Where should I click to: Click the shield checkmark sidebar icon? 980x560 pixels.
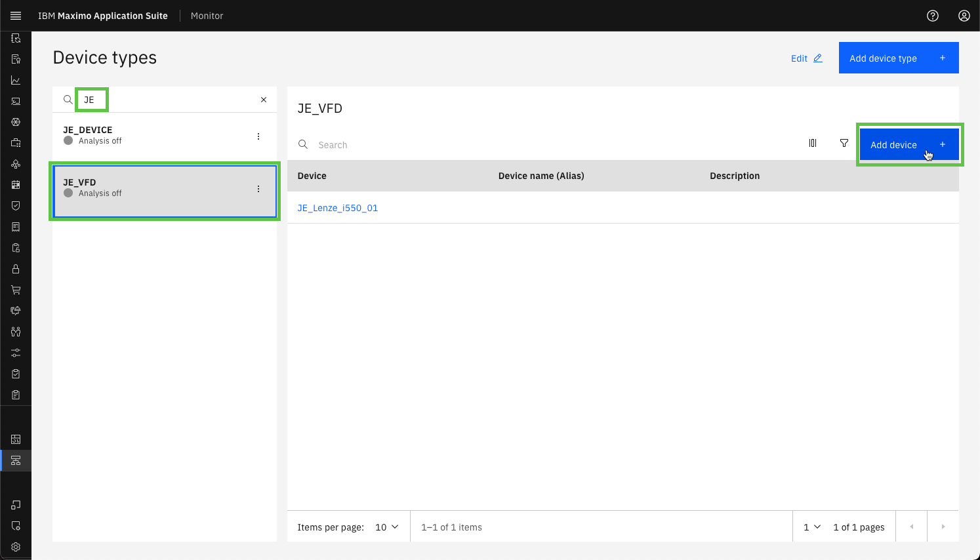pos(16,206)
